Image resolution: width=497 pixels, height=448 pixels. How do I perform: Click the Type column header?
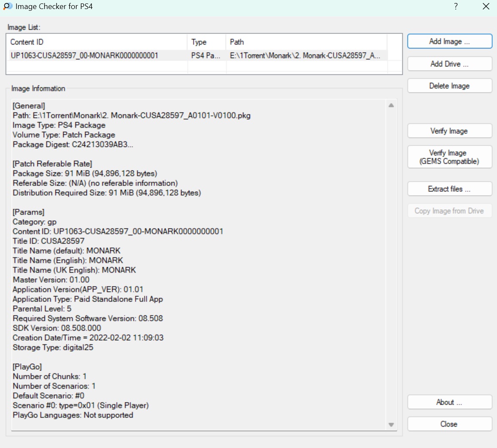pos(206,42)
